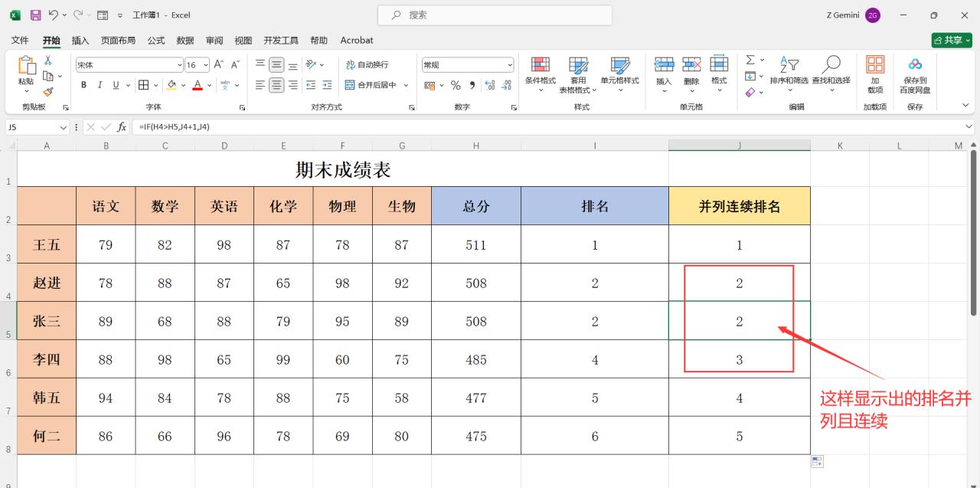Click the AutoSum sigma icon
The image size is (980, 488).
click(750, 60)
